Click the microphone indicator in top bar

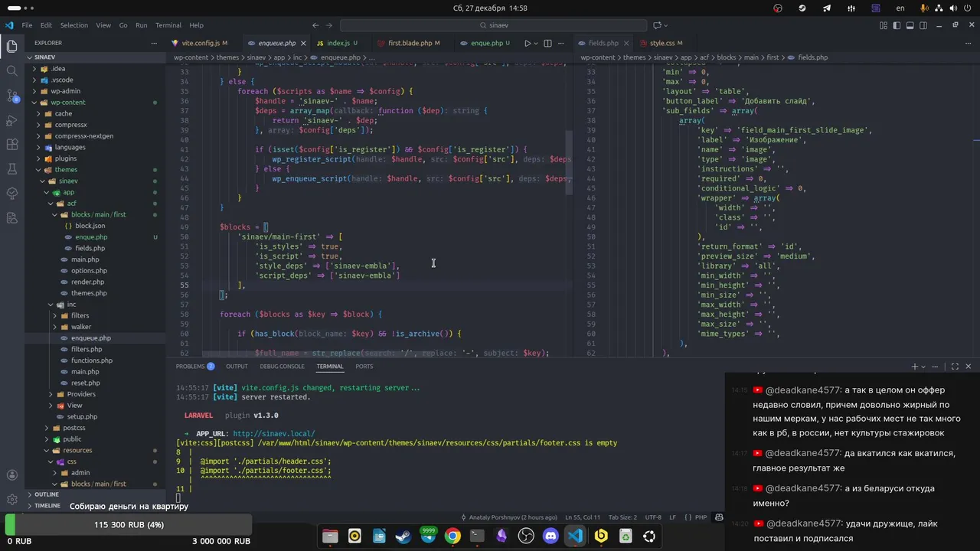925,8
